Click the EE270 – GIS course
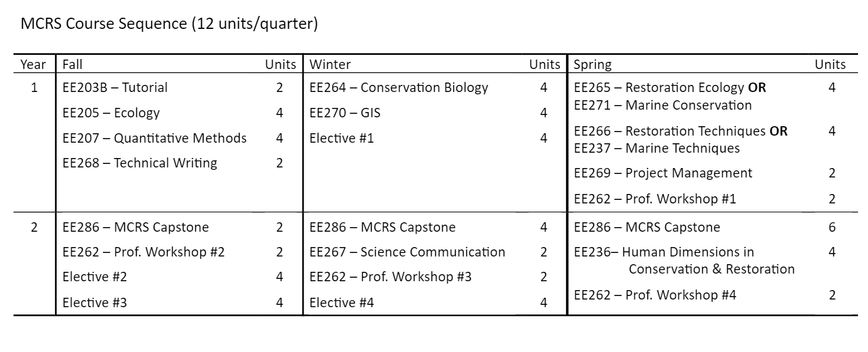This screenshot has height=352, width=868. click(x=345, y=113)
